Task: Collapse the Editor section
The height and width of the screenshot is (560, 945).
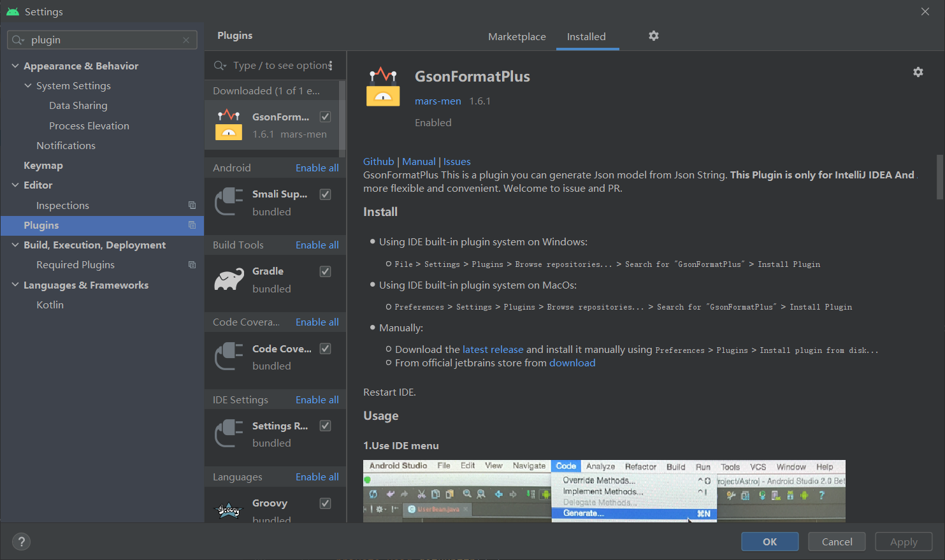Action: (x=15, y=185)
